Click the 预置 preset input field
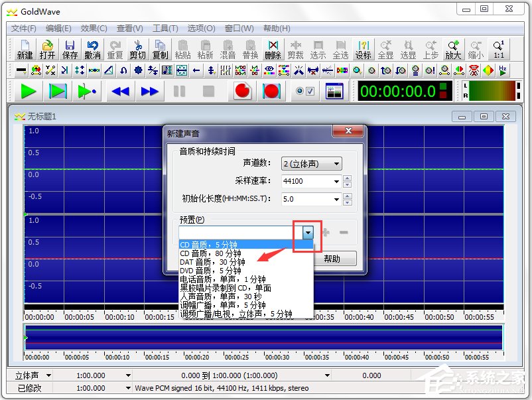The height and width of the screenshot is (400, 532). point(241,233)
